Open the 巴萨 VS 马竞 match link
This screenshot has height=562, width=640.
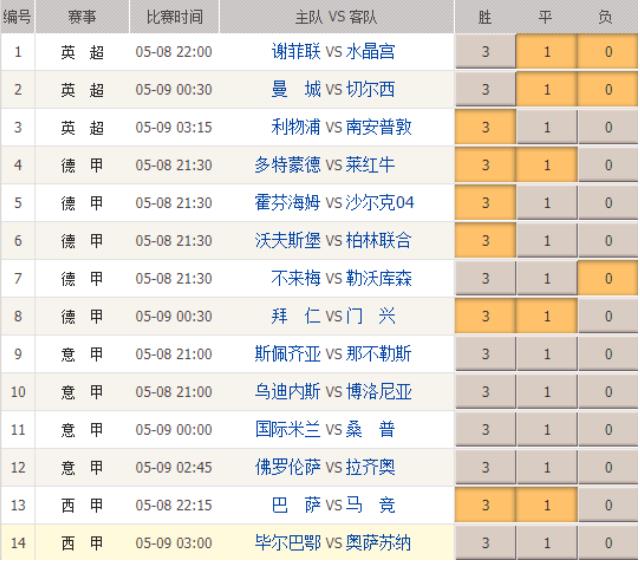click(333, 505)
